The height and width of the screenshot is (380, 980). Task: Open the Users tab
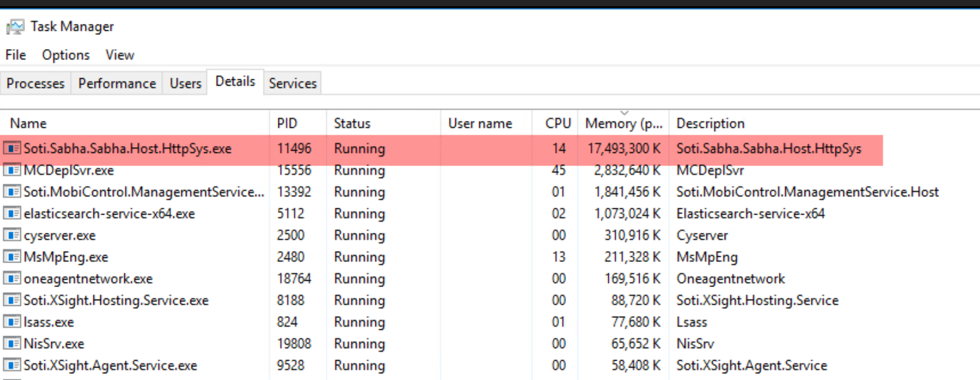tap(185, 84)
